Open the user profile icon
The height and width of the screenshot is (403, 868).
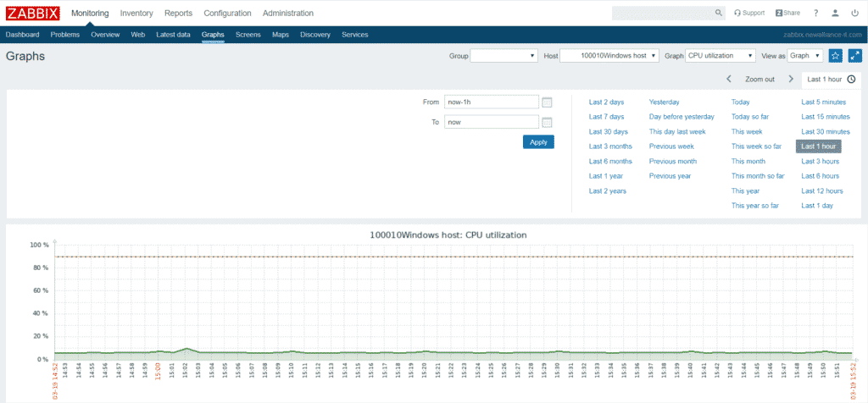(835, 14)
